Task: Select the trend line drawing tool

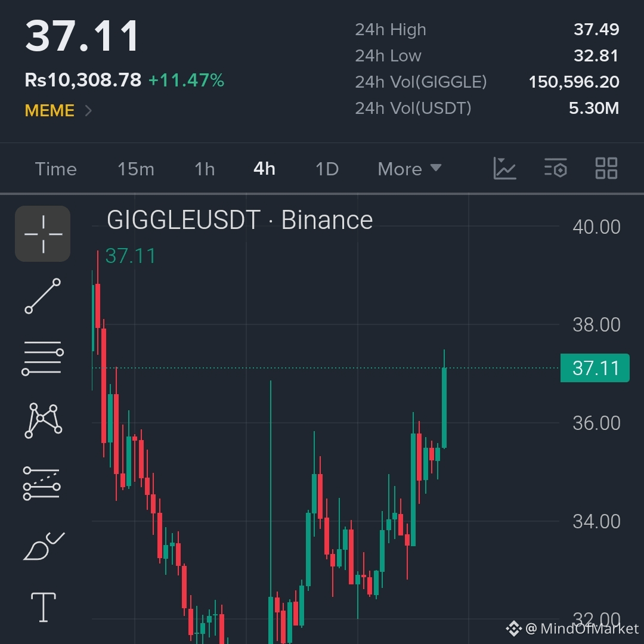Action: pyautogui.click(x=43, y=296)
